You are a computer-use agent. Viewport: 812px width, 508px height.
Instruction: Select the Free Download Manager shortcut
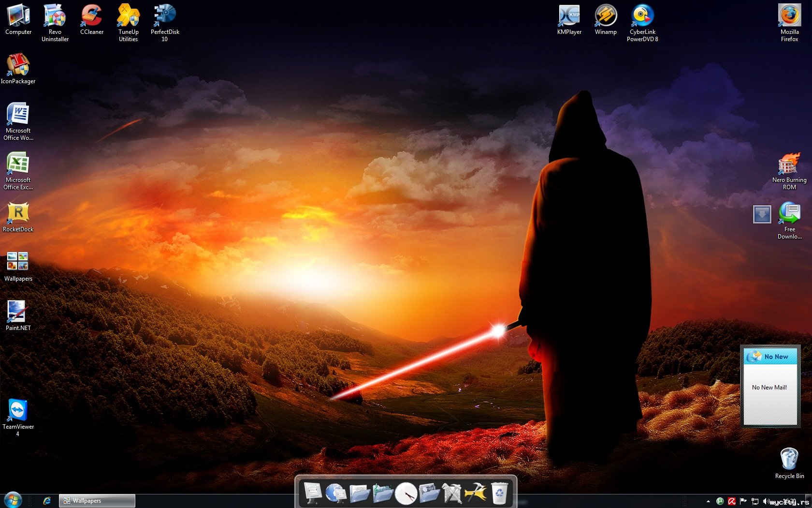(790, 221)
